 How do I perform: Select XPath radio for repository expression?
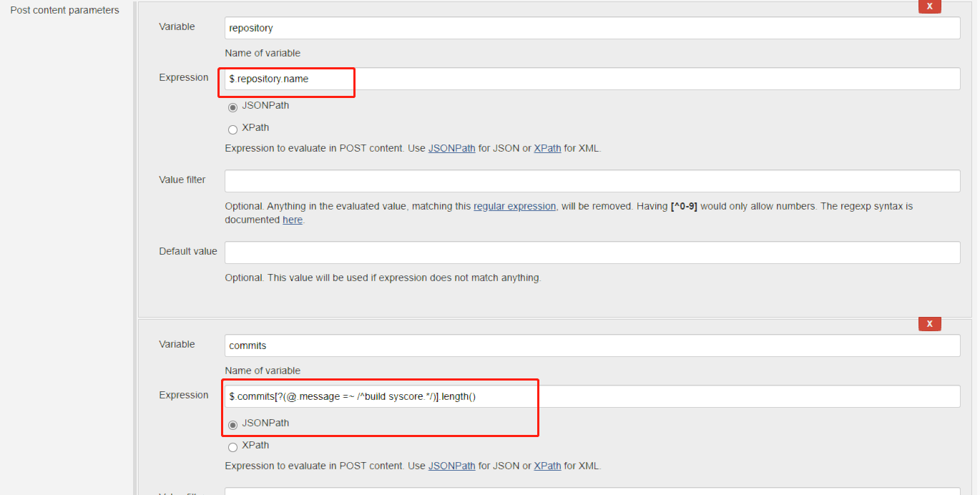click(x=232, y=129)
